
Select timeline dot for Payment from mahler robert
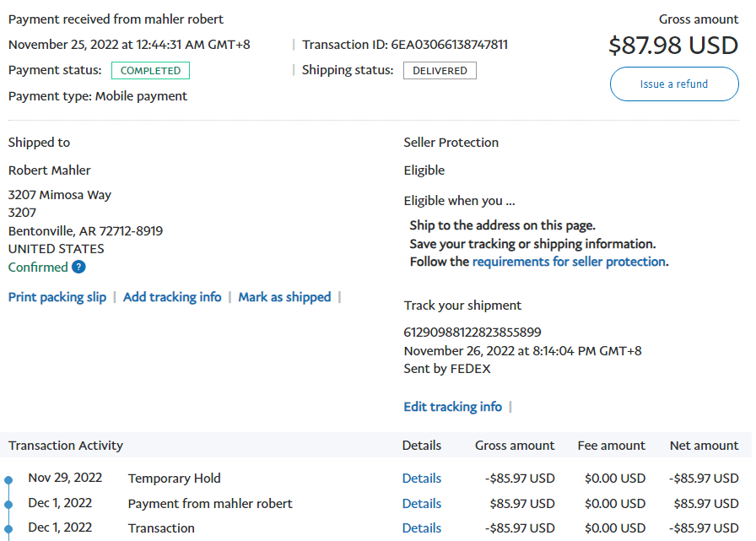8,505
